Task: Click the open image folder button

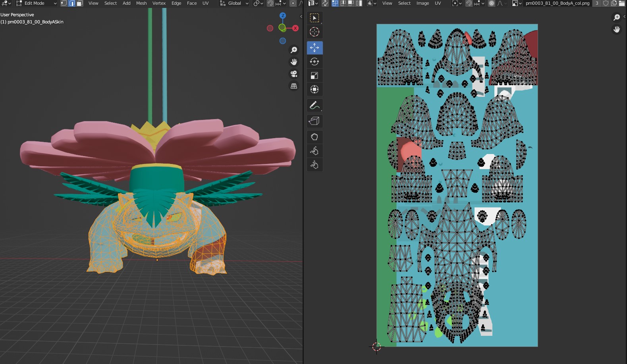Action: (622, 3)
